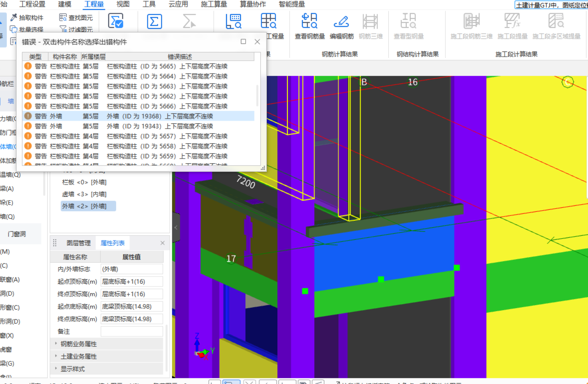
Task: Switch to the 视图 ribbon tab
Action: pyautogui.click(x=123, y=4)
